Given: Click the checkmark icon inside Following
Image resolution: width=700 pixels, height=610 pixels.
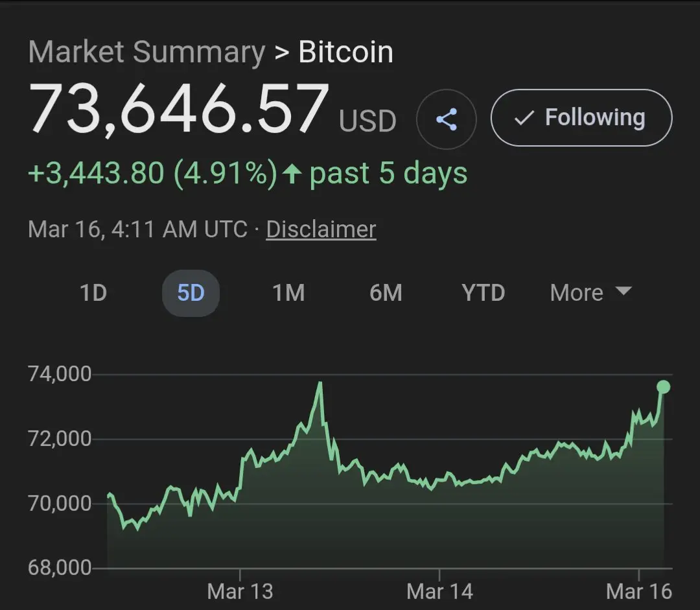Looking at the screenshot, I should pos(524,118).
